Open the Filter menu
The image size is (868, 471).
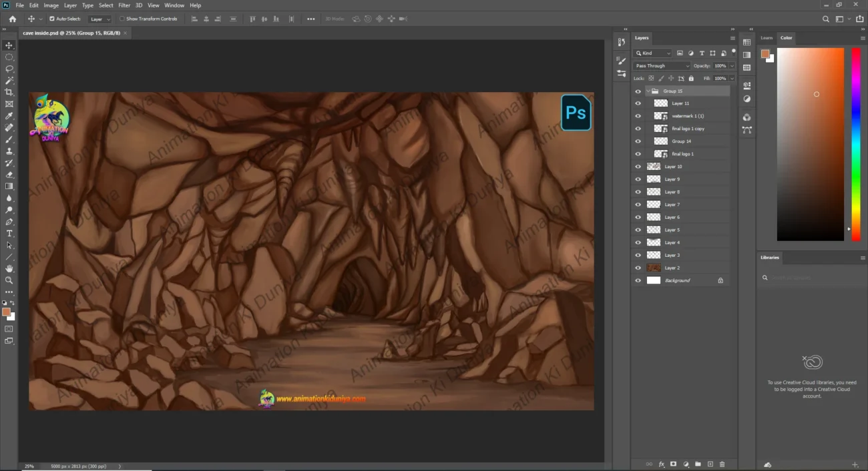[x=124, y=5]
